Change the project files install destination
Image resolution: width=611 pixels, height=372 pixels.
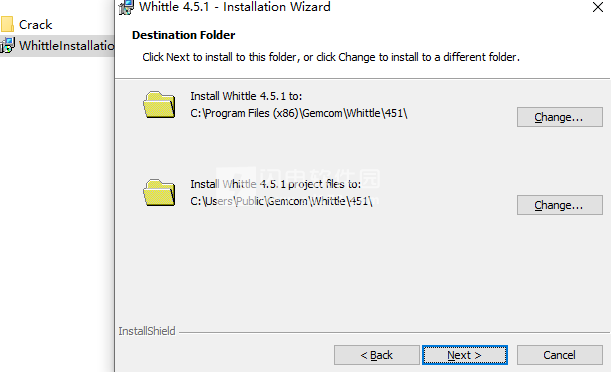tap(560, 205)
